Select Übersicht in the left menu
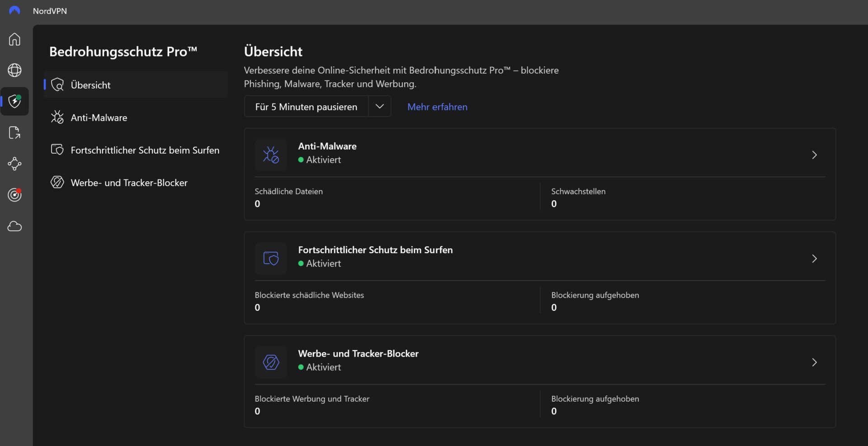The height and width of the screenshot is (446, 868). click(136, 85)
